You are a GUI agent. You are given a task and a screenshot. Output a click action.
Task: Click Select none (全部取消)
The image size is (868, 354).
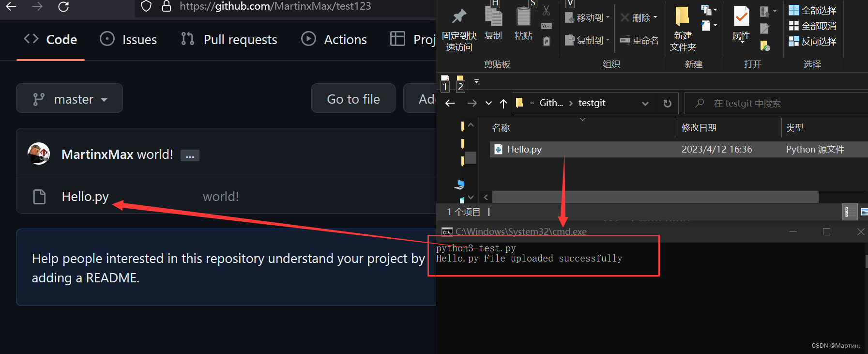[812, 26]
